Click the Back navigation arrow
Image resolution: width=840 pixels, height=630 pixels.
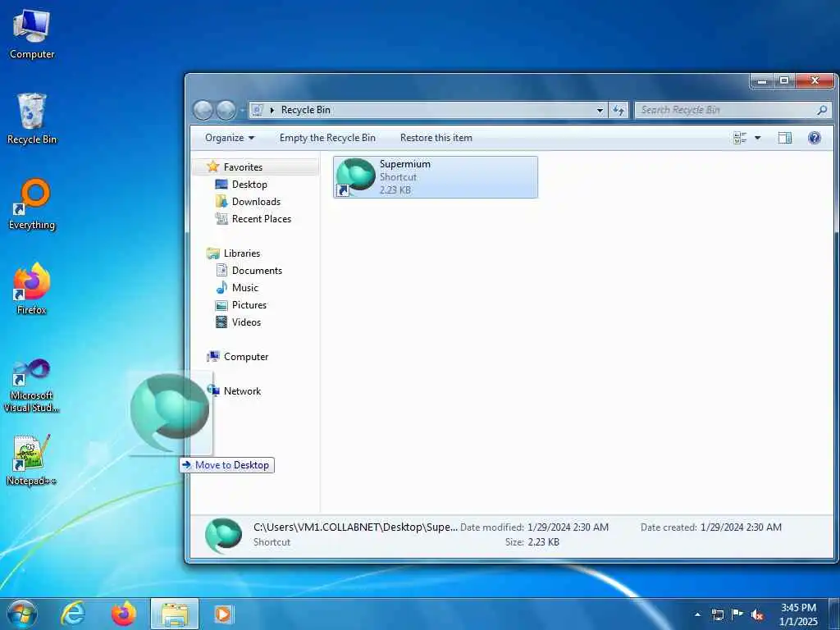click(203, 111)
